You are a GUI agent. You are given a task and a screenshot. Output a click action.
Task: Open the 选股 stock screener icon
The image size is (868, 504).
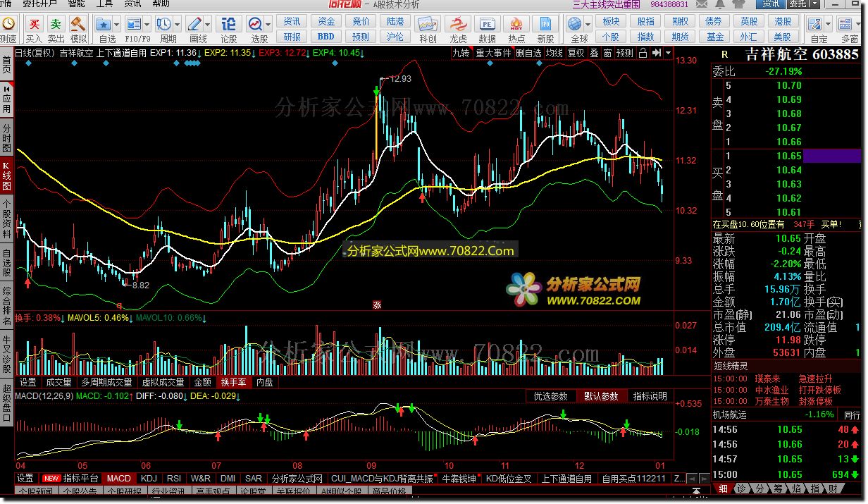coord(255,24)
